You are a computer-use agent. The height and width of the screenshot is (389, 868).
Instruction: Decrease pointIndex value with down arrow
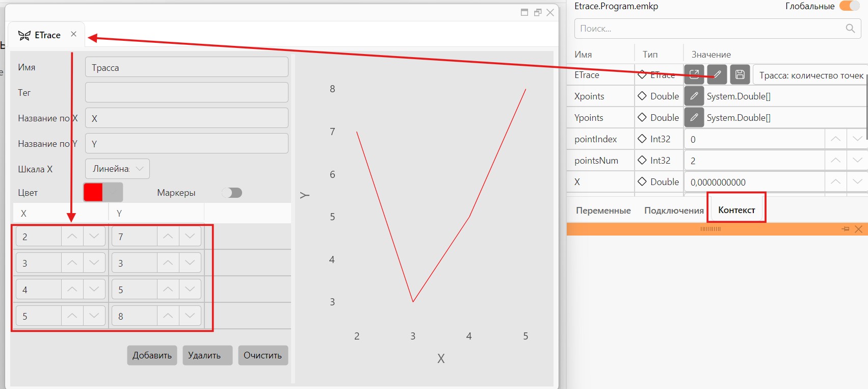tap(857, 139)
